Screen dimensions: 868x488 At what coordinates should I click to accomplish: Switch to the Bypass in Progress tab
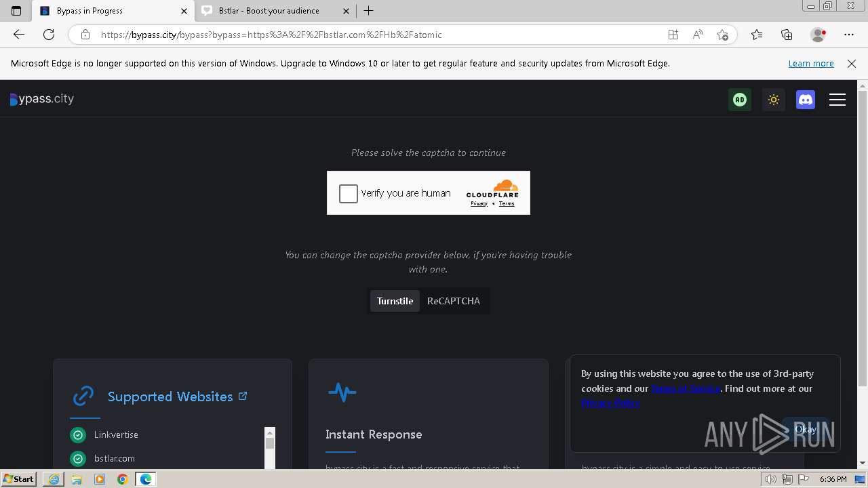[113, 11]
